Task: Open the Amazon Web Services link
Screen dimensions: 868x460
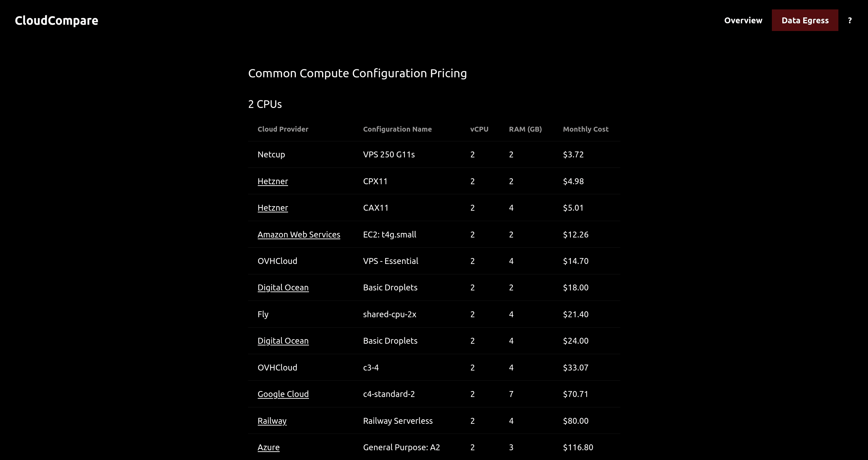Action: point(299,234)
